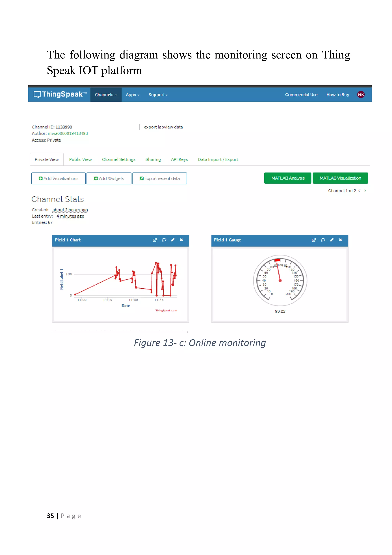Close the Field 1 Chart widget
Viewport: 392px width, 555px height.
[x=181, y=240]
